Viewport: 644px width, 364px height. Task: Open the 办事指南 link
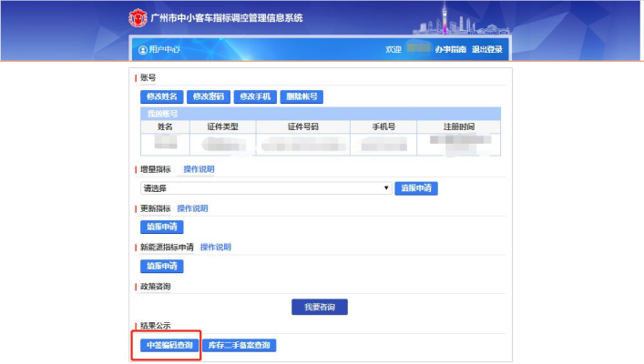450,49
